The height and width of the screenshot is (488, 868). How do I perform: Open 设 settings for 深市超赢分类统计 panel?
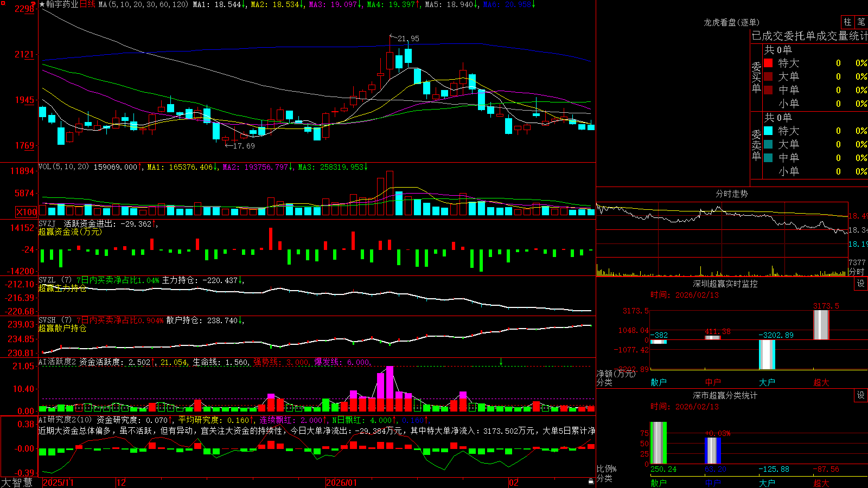pyautogui.click(x=861, y=395)
